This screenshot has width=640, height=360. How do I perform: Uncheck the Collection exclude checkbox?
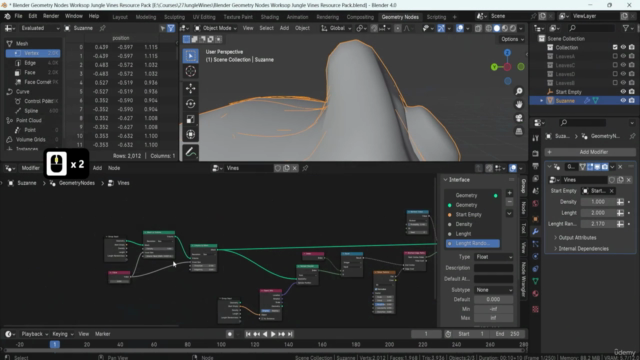(x=615, y=47)
